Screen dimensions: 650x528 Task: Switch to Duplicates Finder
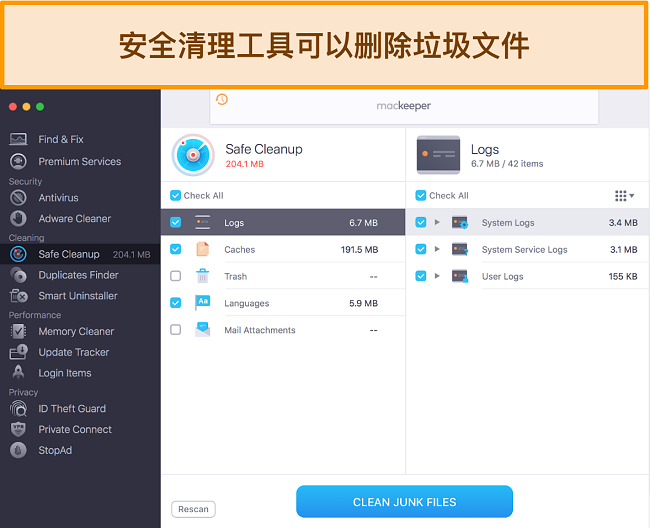tap(80, 275)
